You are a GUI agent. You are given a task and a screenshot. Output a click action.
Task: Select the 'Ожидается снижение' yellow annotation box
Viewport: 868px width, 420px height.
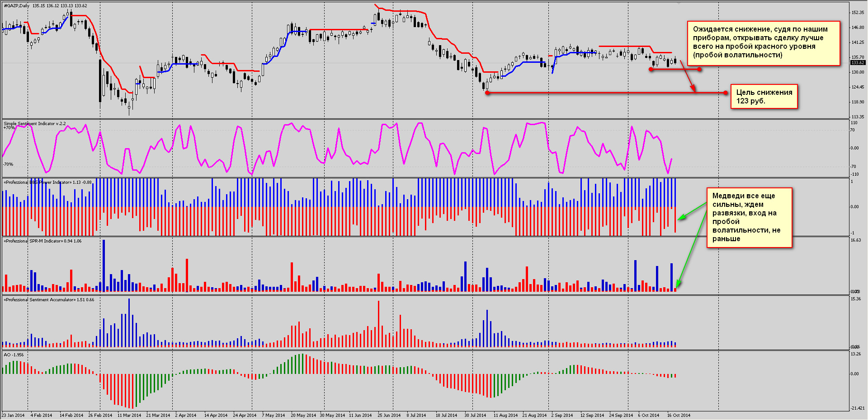click(763, 42)
